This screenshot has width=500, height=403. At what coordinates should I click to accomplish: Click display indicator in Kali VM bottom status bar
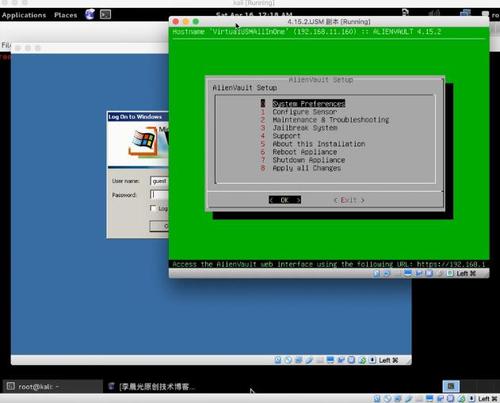[429, 398]
